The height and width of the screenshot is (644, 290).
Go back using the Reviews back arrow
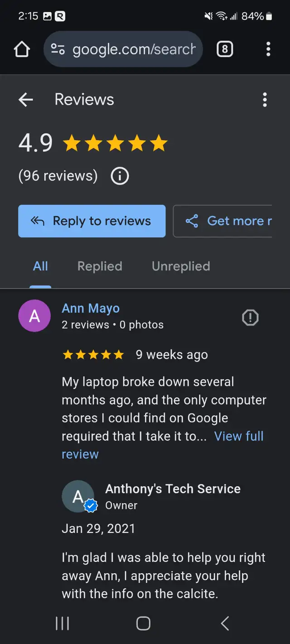coord(26,100)
